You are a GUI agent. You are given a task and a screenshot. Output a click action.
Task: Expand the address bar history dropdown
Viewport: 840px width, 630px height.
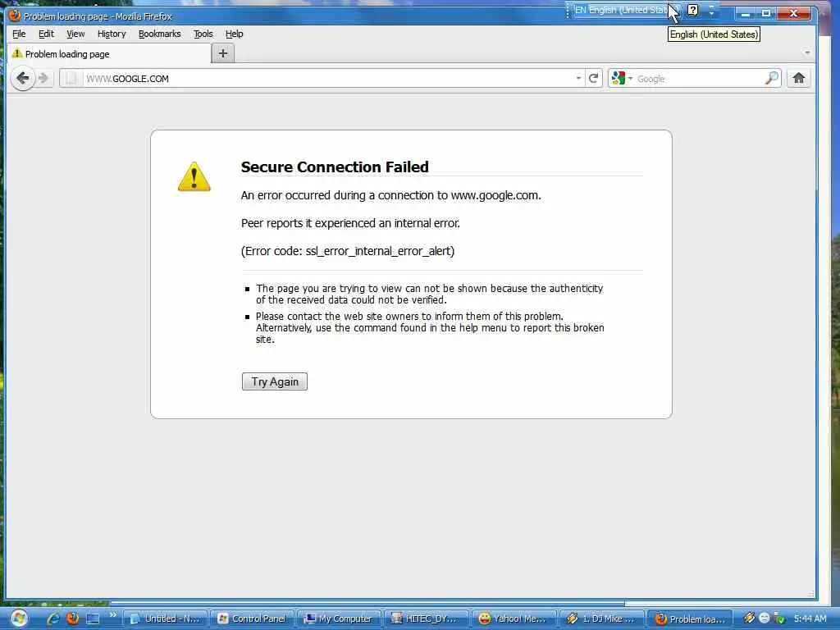pyautogui.click(x=578, y=79)
